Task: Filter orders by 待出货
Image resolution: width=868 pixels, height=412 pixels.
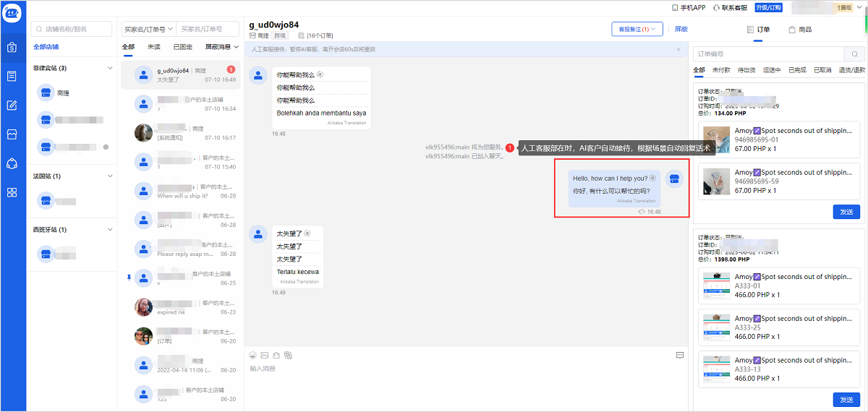Action: coord(746,70)
